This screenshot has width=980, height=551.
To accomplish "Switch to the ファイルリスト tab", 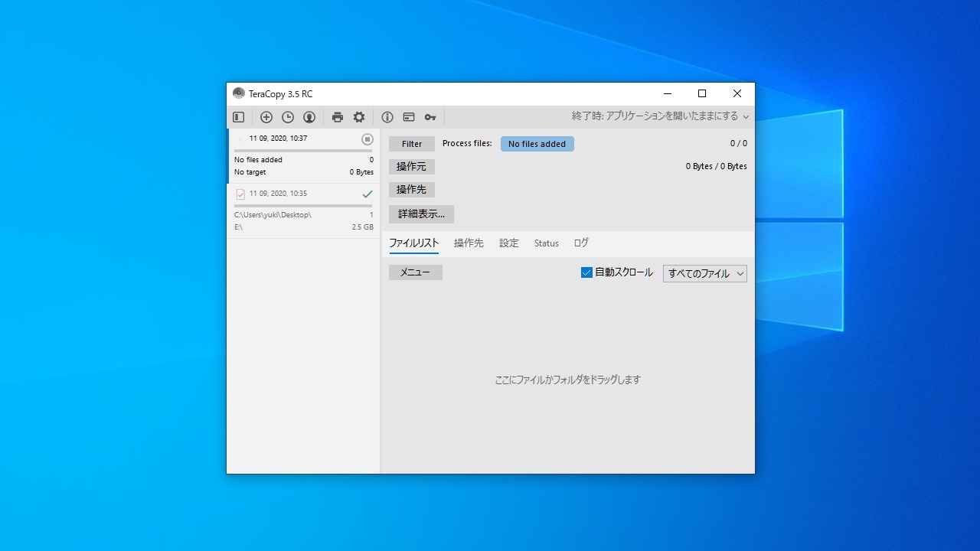I will [x=413, y=243].
